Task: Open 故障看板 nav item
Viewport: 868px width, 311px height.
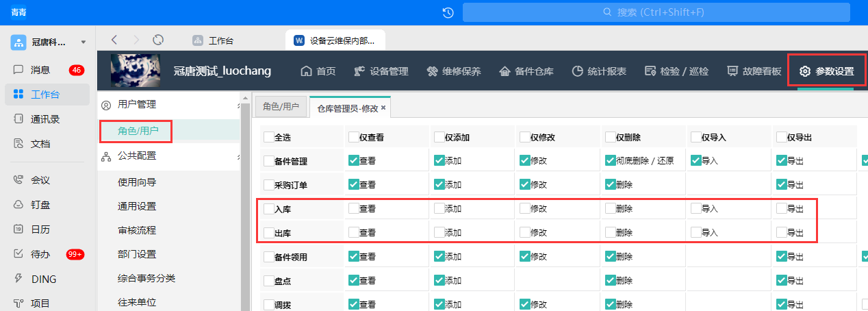Action: 754,71
